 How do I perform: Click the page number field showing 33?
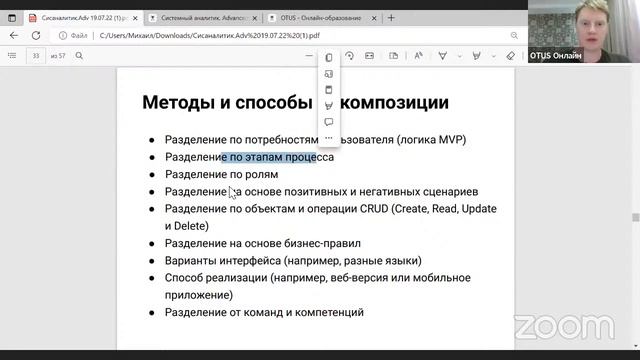(36, 56)
